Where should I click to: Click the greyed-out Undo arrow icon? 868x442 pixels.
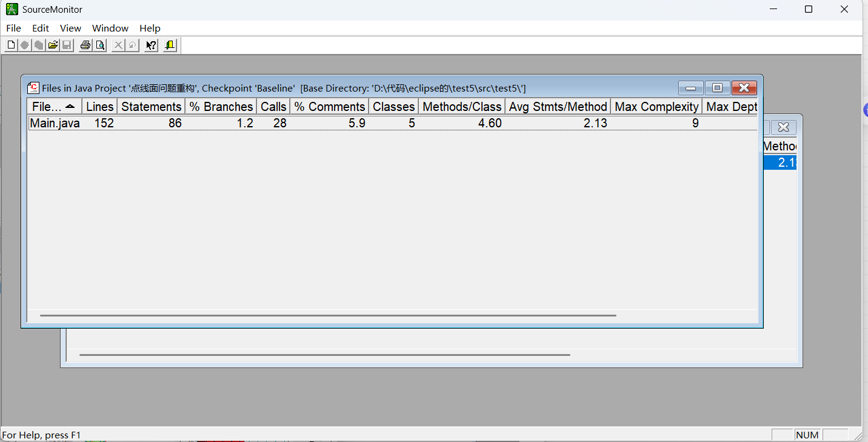tap(132, 45)
